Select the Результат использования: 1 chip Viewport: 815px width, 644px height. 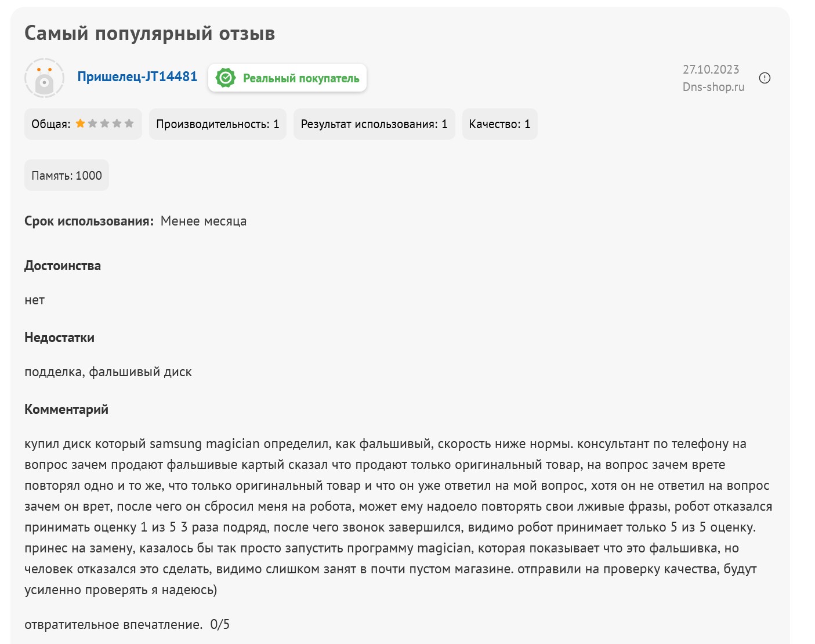coord(374,124)
